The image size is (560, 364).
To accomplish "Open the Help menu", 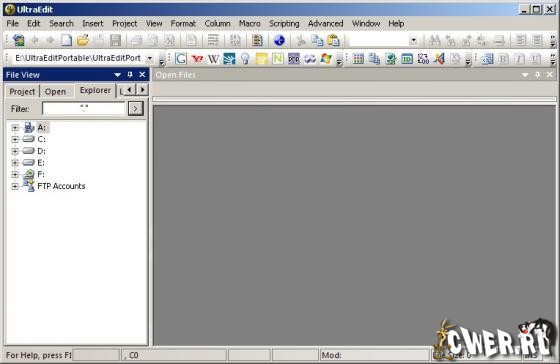I will 396,24.
